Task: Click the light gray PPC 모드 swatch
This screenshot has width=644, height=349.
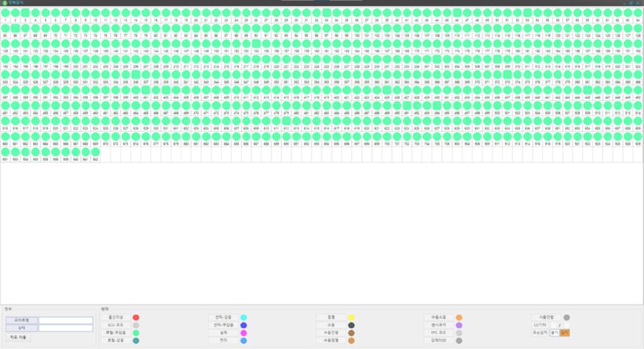Action: (x=459, y=333)
